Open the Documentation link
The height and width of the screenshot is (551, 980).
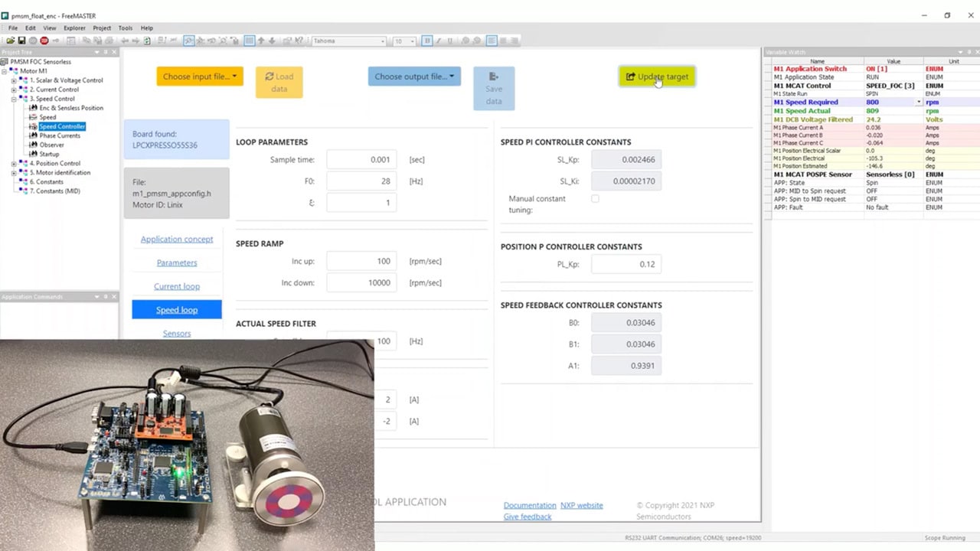tap(529, 505)
